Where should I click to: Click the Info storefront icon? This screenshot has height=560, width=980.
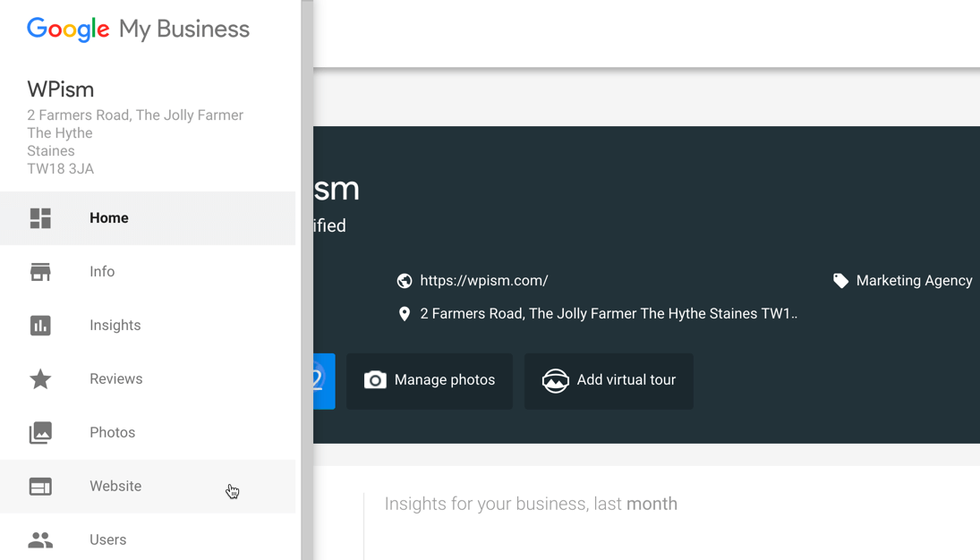40,272
